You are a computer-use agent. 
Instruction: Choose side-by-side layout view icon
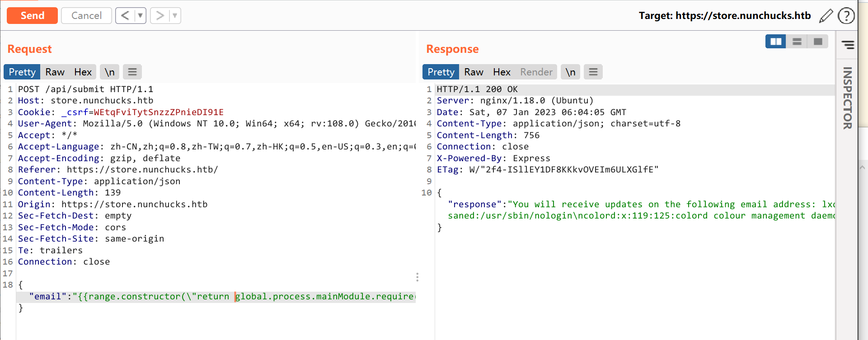776,42
